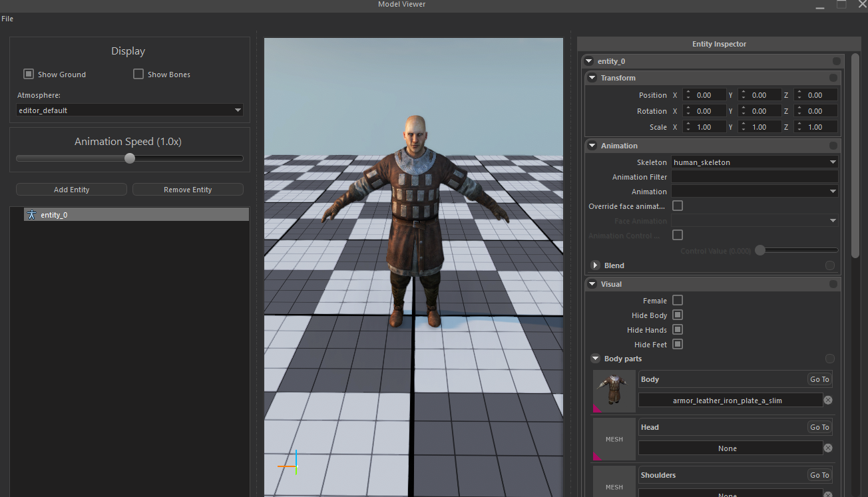Expand the Blend section
The width and height of the screenshot is (868, 497).
click(596, 265)
